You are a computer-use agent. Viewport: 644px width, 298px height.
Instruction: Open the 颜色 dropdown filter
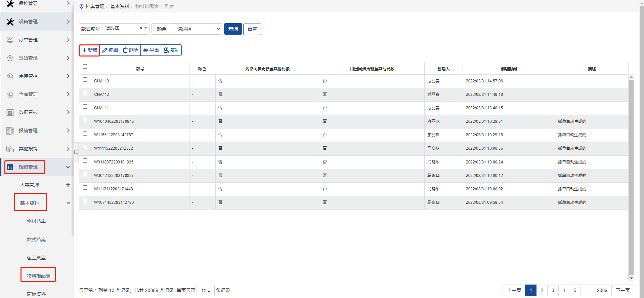coord(197,29)
